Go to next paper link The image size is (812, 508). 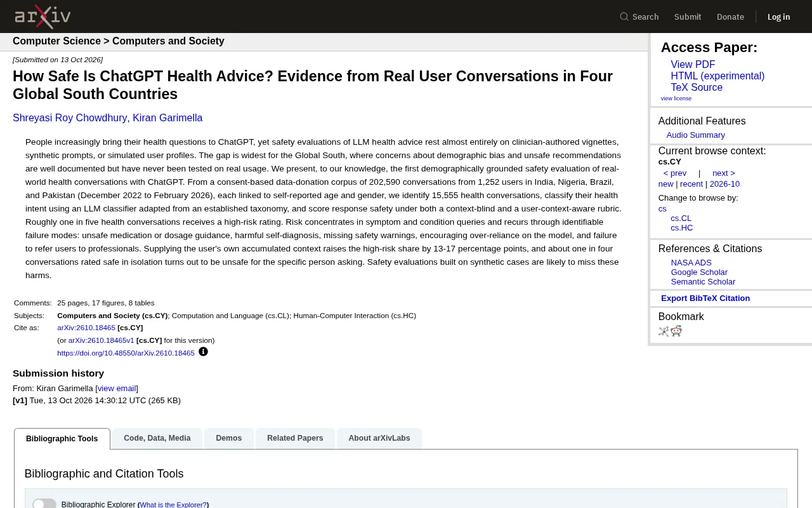tap(724, 173)
